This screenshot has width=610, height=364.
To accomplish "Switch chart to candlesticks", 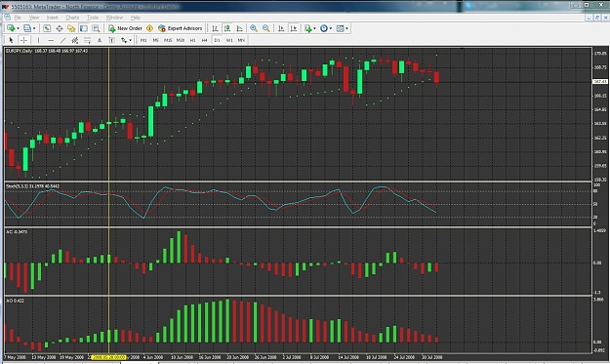I will pos(227,28).
